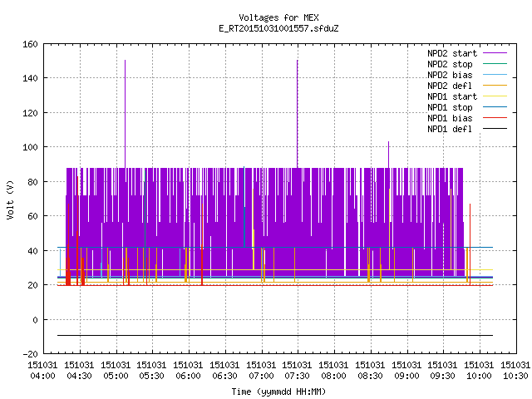This screenshot has height=399, width=532.
Task: Click the purple NPD2 start legend line
Action: click(x=495, y=53)
